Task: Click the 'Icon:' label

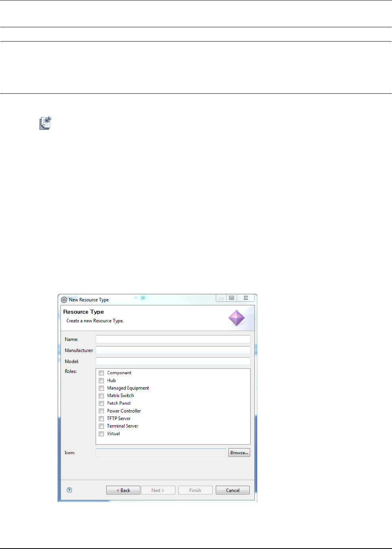Action: point(70,452)
